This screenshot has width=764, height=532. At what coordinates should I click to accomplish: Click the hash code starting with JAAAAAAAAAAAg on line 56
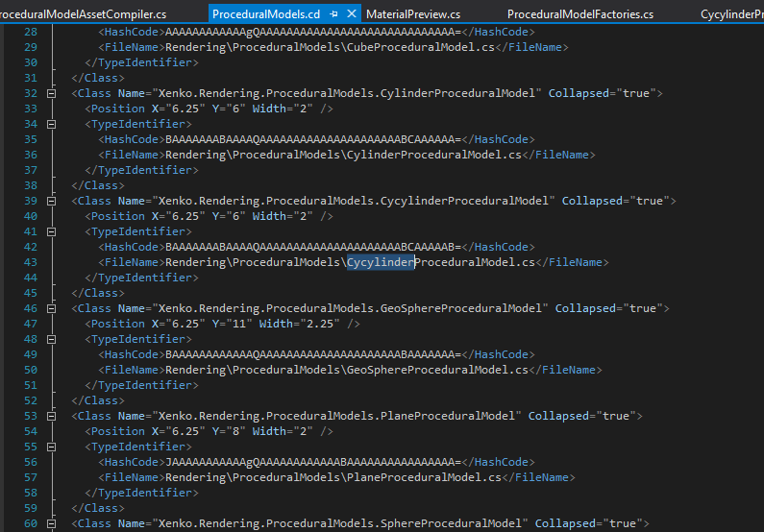pyautogui.click(x=313, y=462)
